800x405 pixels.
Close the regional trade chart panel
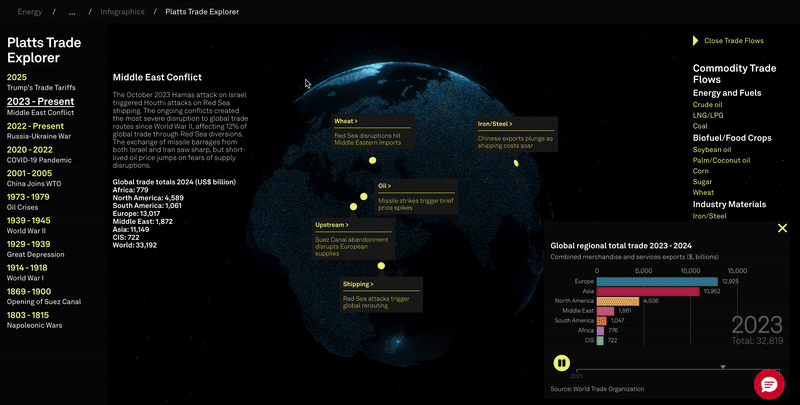[782, 228]
